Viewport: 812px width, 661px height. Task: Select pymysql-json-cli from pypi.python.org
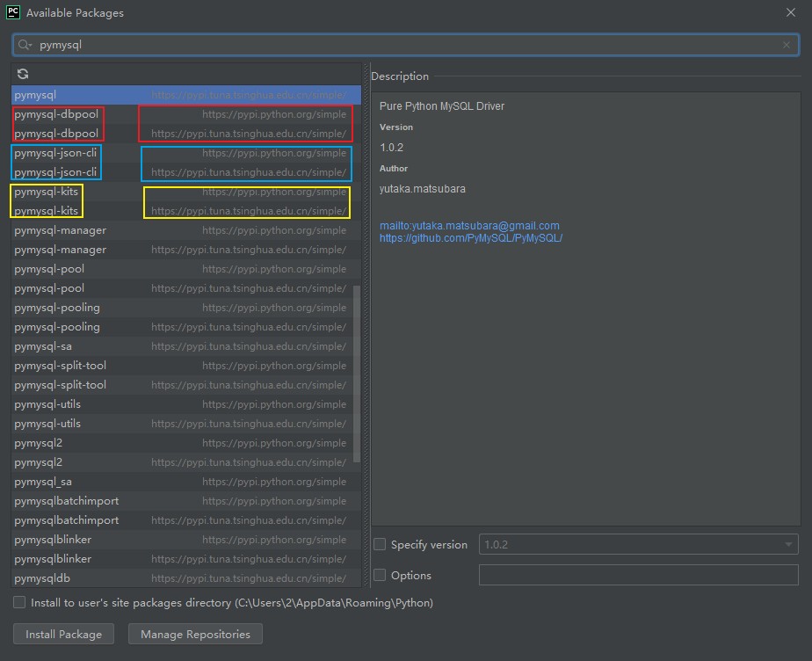point(186,153)
